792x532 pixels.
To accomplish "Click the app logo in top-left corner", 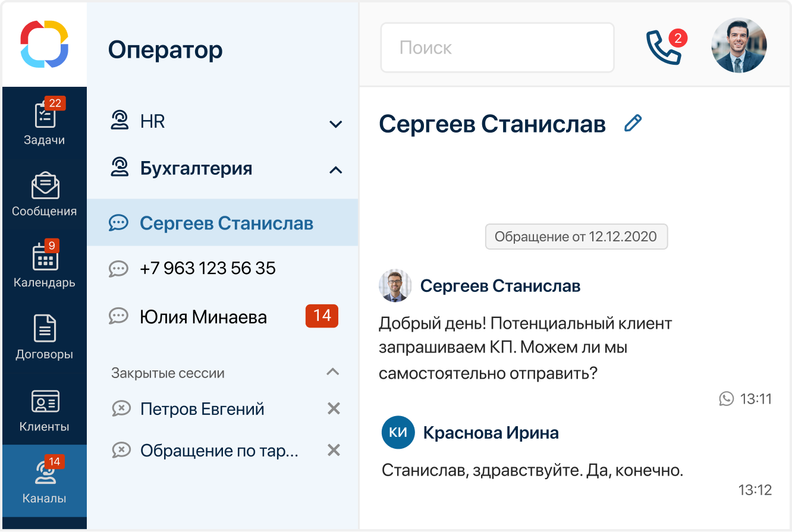I will click(x=45, y=44).
